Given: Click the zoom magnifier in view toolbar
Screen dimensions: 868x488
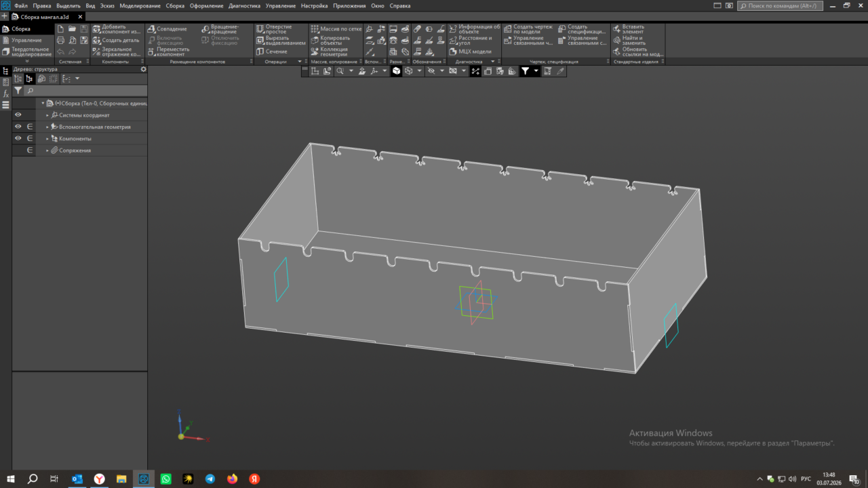Looking at the screenshot, I should (x=340, y=71).
